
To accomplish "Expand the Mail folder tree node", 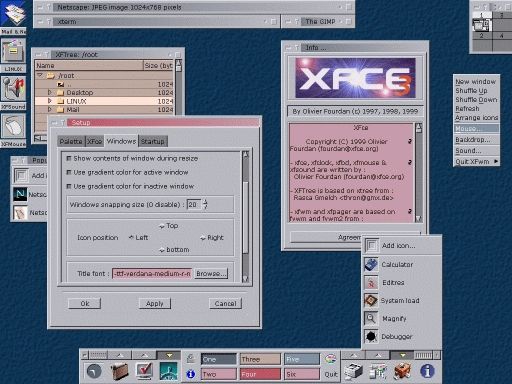I will 50,109.
